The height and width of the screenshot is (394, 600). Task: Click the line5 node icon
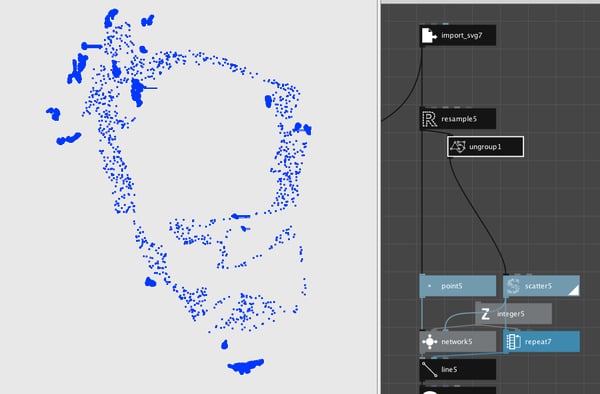click(x=429, y=370)
